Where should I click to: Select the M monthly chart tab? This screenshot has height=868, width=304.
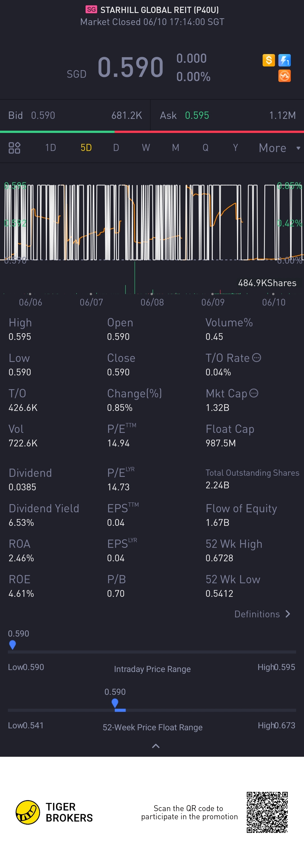pos(175,148)
